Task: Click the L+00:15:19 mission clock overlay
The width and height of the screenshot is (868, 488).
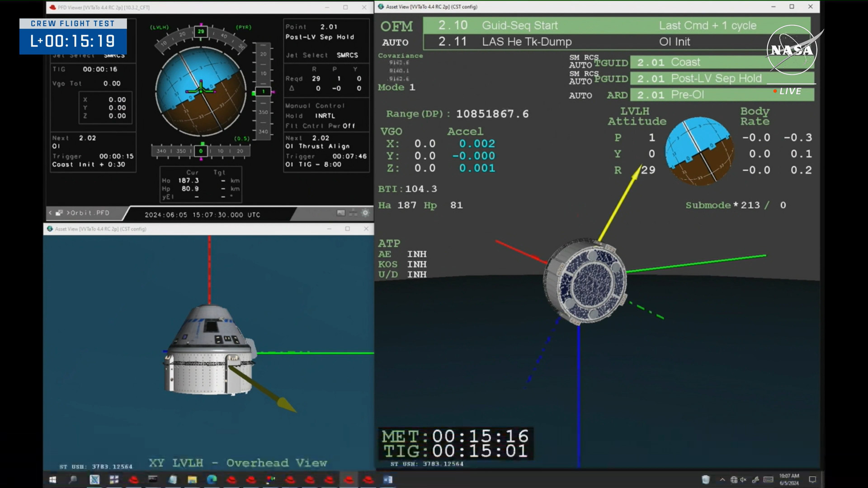Action: click(73, 41)
